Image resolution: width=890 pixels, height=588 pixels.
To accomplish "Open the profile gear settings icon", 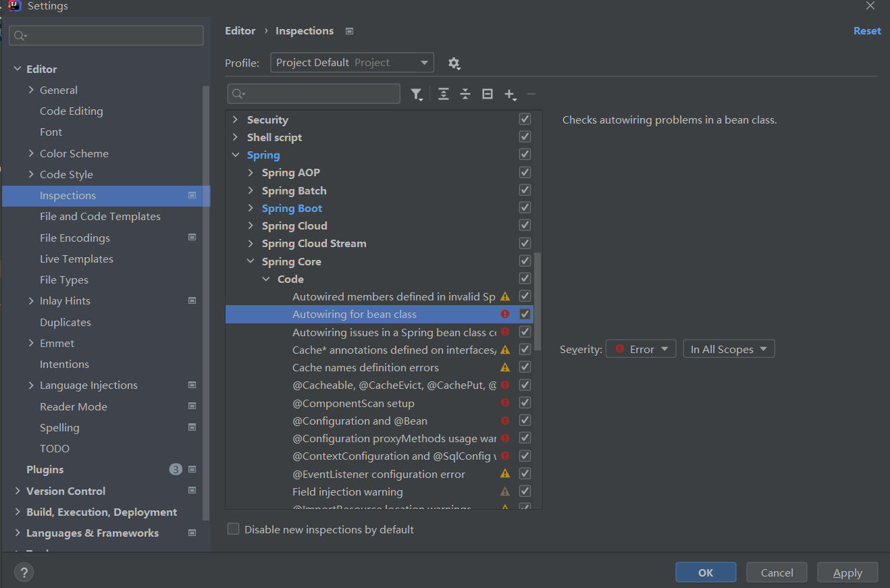I will pyautogui.click(x=454, y=63).
